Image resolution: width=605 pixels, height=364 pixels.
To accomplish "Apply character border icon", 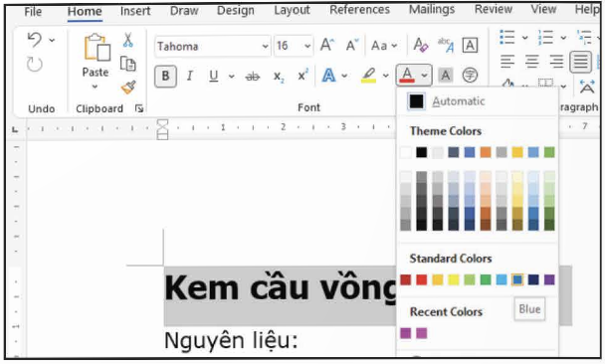I will point(470,45).
